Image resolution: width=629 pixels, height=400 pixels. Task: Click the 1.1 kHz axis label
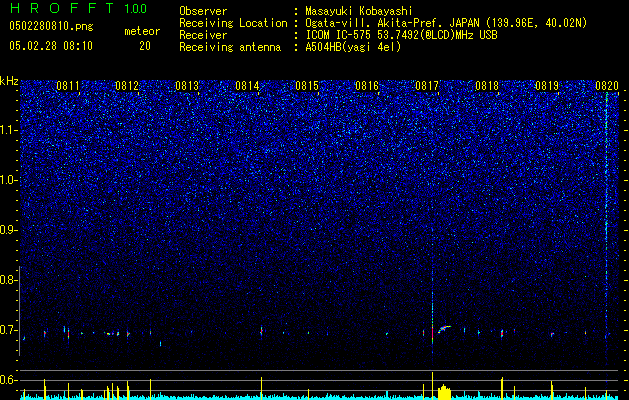[9, 130]
